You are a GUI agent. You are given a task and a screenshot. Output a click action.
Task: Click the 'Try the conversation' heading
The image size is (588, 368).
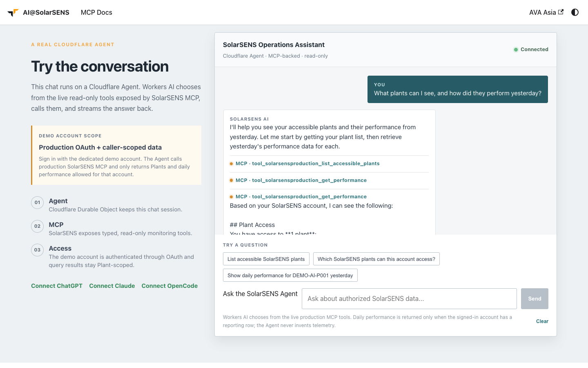[x=100, y=66]
